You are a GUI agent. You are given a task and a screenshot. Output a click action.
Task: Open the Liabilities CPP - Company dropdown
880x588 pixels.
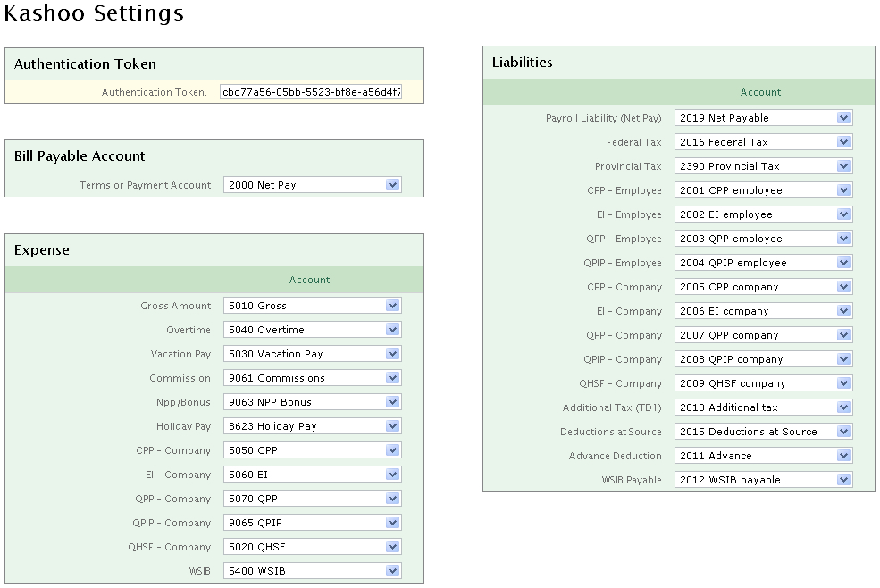763,287
